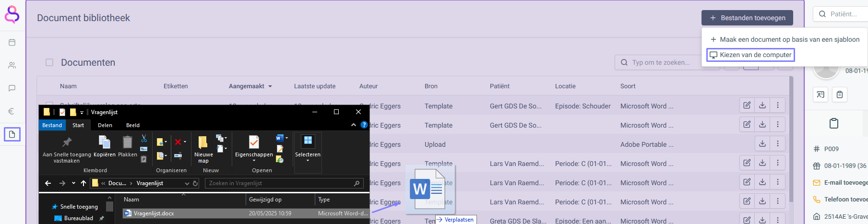This screenshot has width=868, height=224.
Task: Open the clipboard tab in the patient panel
Action: click(x=834, y=123)
